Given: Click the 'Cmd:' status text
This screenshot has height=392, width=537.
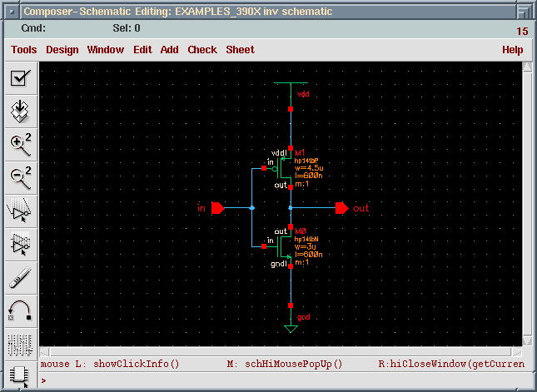Looking at the screenshot, I should click(x=33, y=28).
